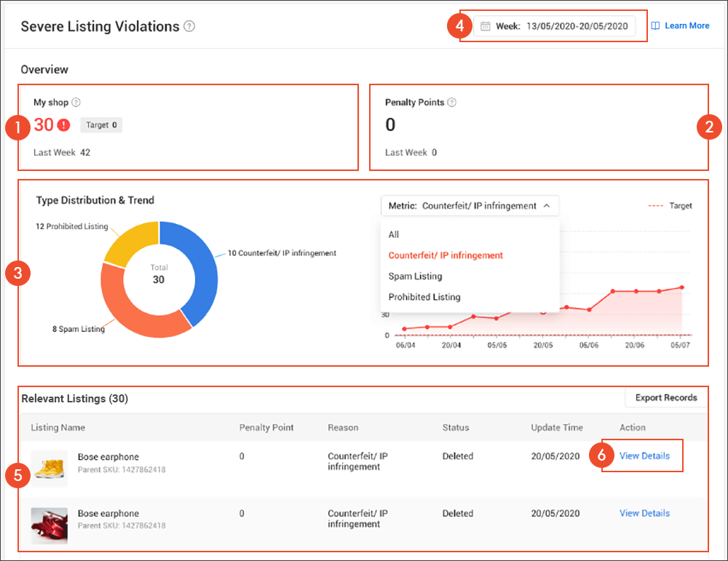
Task: Click the Last Week 42 text
Action: click(62, 152)
